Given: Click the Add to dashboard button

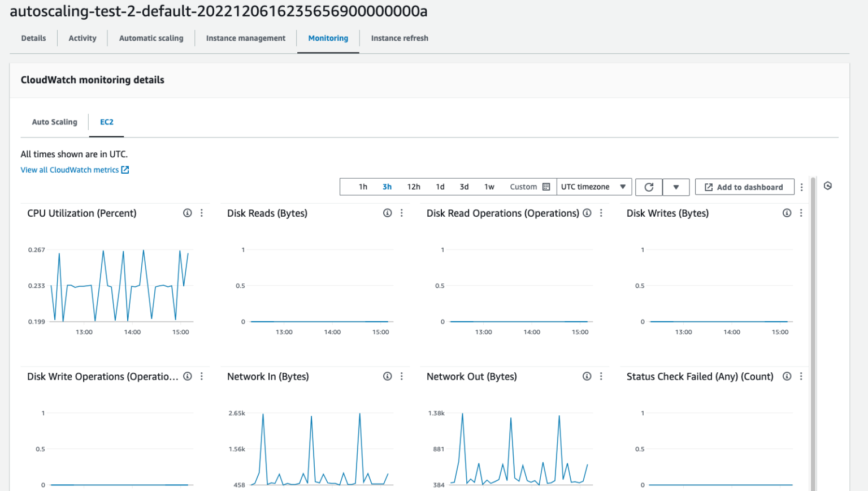Looking at the screenshot, I should point(744,187).
